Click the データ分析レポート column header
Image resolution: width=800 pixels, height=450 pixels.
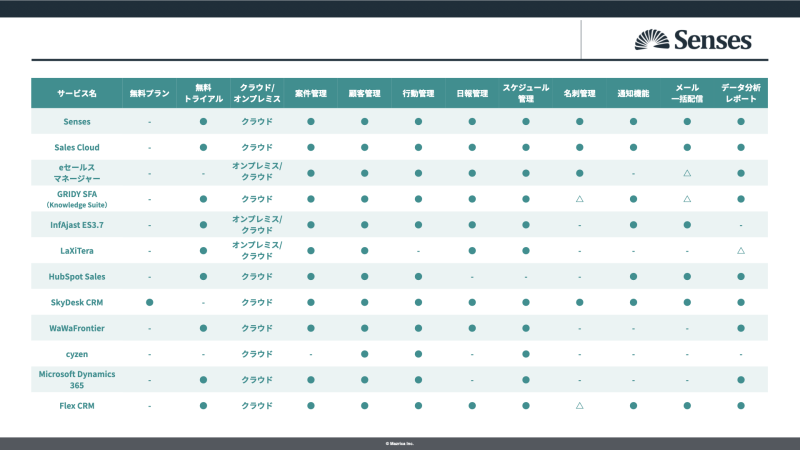tap(741, 93)
